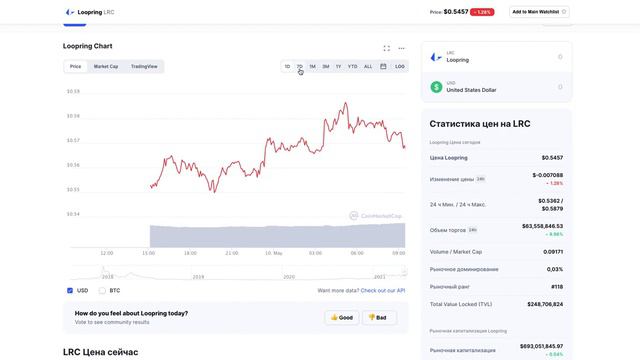Click the Volume / Market Cap value 0.09171
Screen dimensions: 640x360
coord(553,252)
